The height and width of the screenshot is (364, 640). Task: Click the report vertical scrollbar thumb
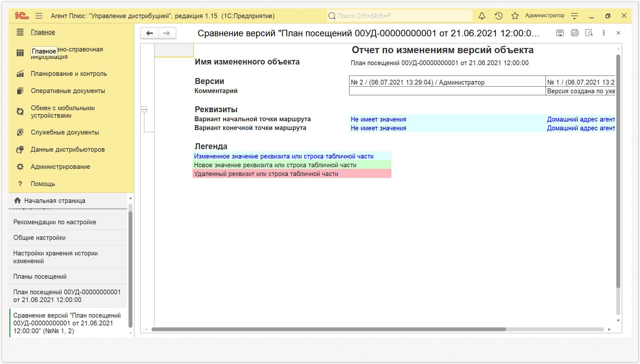pyautogui.click(x=618, y=171)
